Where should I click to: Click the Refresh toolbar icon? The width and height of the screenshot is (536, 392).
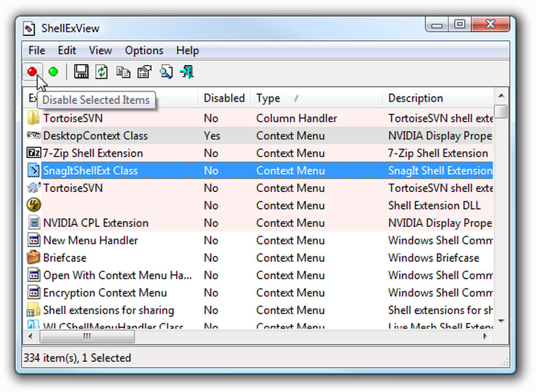(x=101, y=72)
